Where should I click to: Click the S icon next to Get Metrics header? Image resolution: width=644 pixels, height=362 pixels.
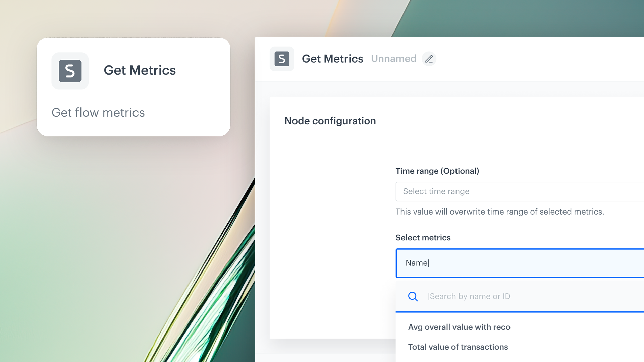(x=282, y=59)
